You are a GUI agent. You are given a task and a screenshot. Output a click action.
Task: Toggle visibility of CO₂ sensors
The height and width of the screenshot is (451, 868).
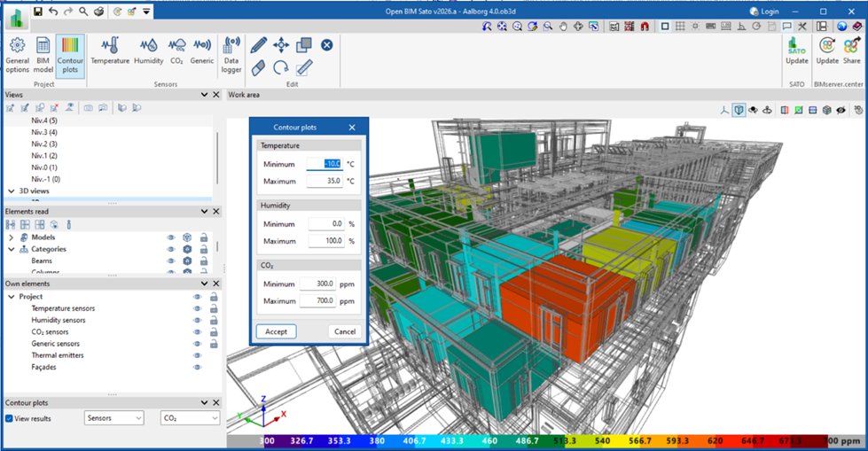pos(197,331)
